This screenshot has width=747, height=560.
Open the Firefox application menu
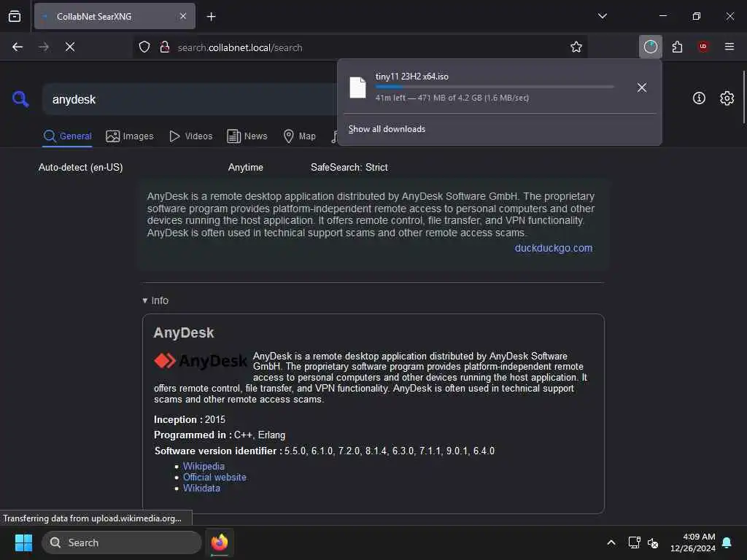coord(729,47)
